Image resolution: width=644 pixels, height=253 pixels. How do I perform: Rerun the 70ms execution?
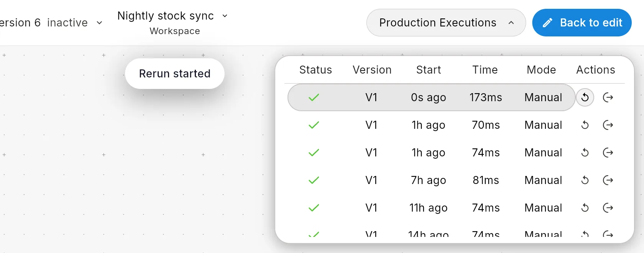(x=585, y=125)
